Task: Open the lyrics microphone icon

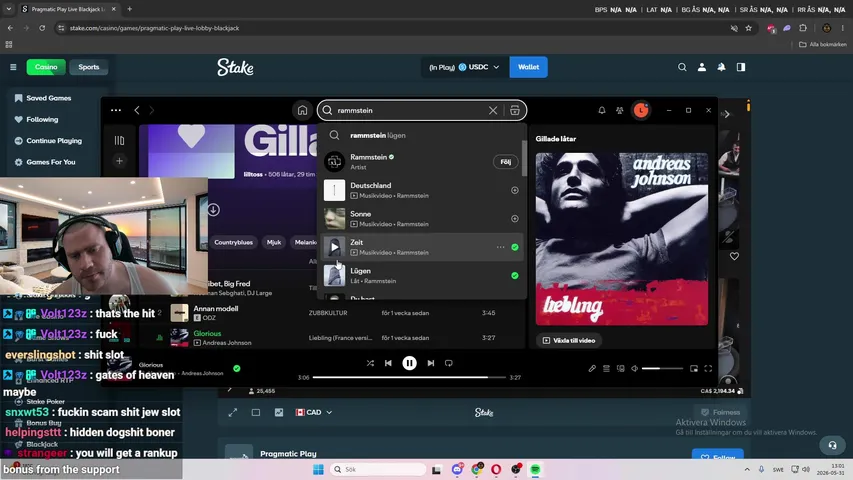Action: [x=592, y=368]
